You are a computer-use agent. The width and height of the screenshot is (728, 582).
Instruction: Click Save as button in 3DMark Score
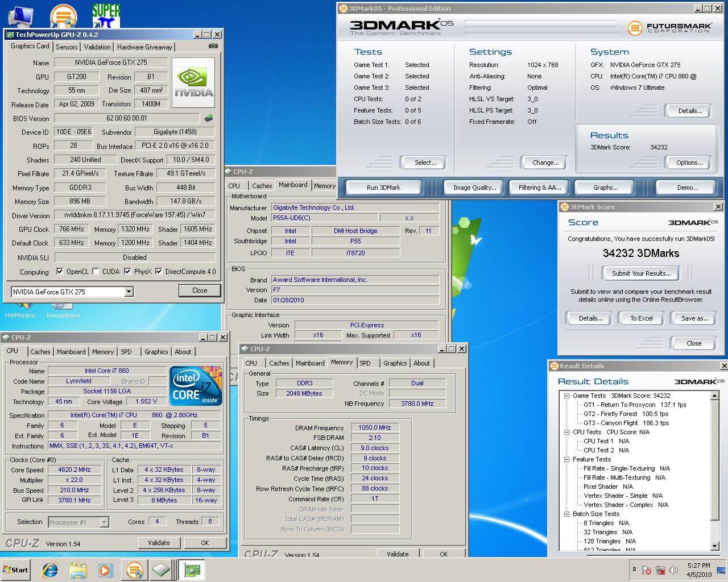pyautogui.click(x=694, y=318)
